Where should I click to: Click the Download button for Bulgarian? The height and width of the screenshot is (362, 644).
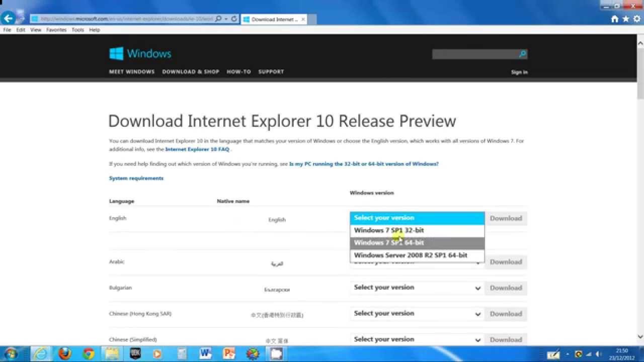[506, 288]
